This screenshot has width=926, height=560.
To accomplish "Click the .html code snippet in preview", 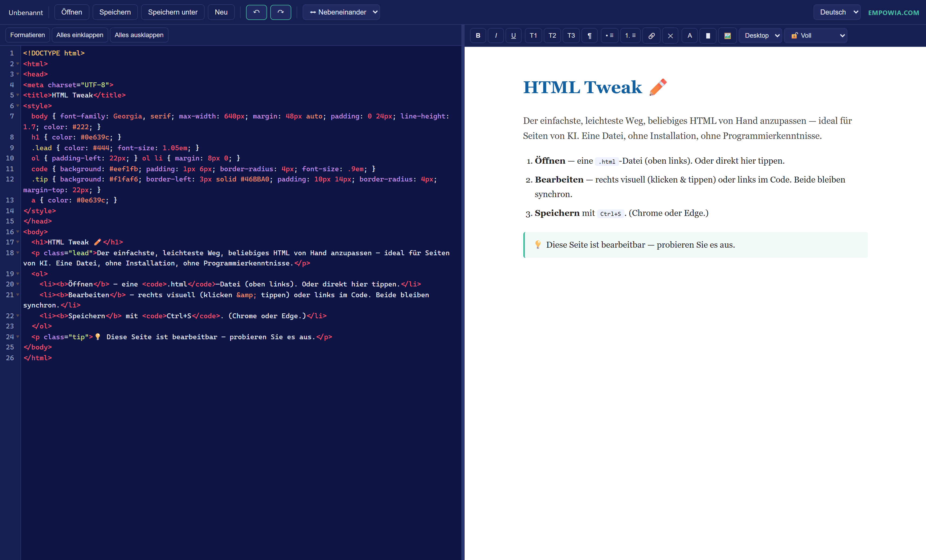I will pos(606,162).
